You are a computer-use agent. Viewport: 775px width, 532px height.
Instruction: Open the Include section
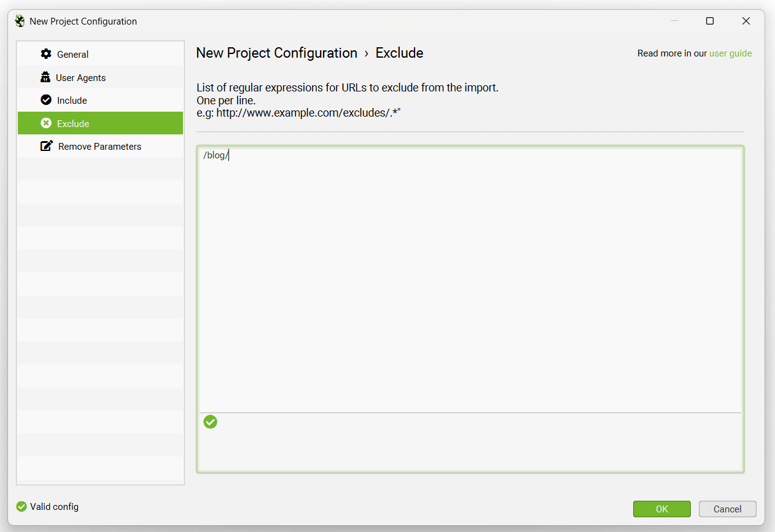[x=100, y=100]
